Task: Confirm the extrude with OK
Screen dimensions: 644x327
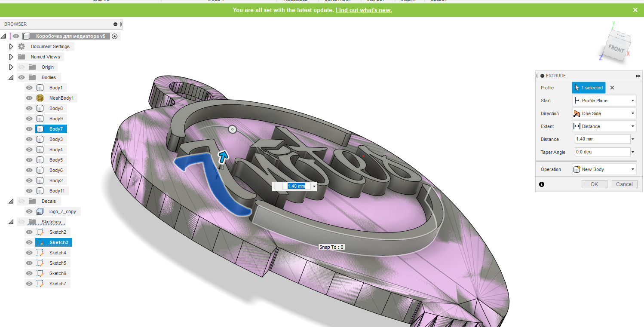Action: coord(594,184)
